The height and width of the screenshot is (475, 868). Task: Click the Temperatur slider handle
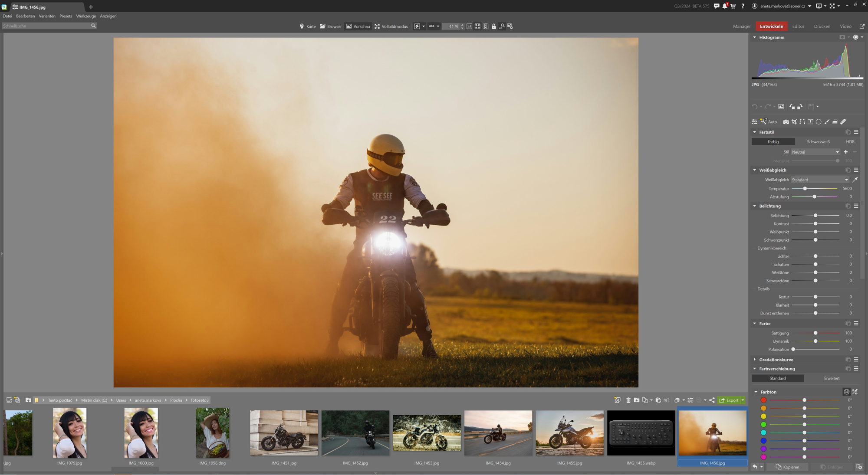pos(805,189)
